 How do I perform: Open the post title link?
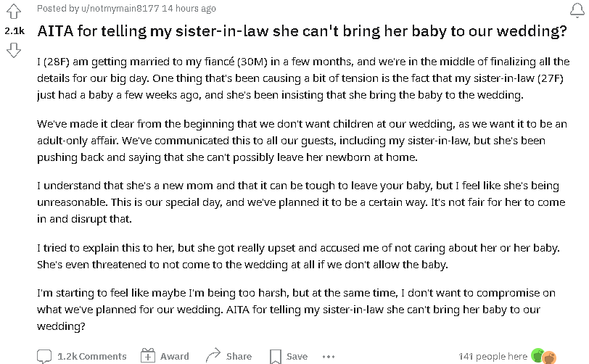pos(302,30)
